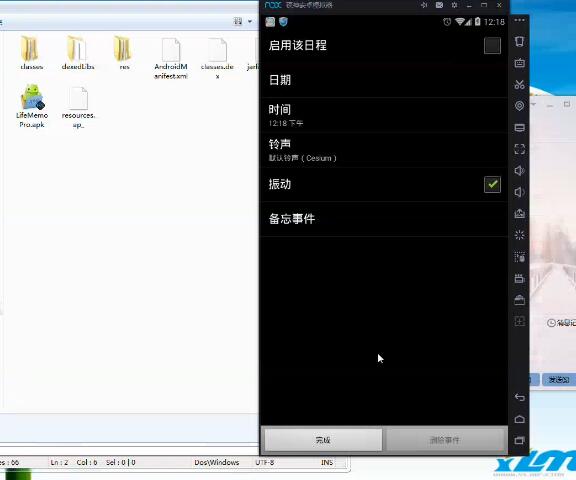Tap the delete event button

(x=445, y=440)
